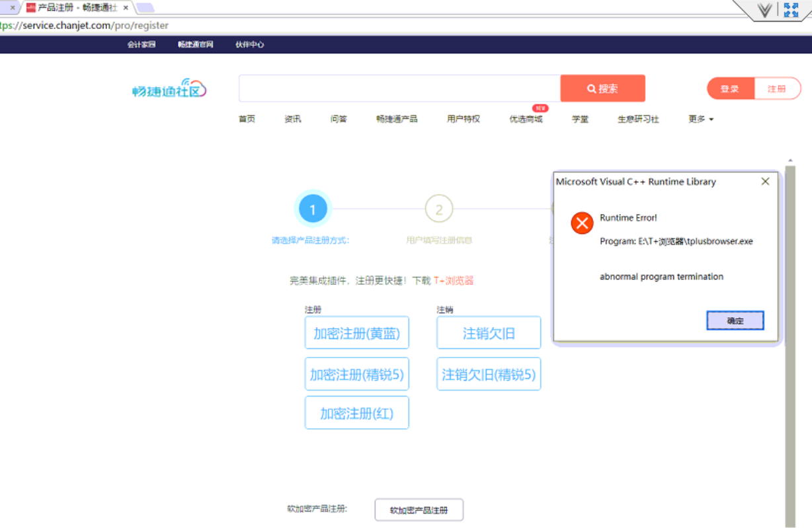Click the V-shaped icon at top right
Image resolution: width=812 pixels, height=528 pixels.
click(764, 10)
